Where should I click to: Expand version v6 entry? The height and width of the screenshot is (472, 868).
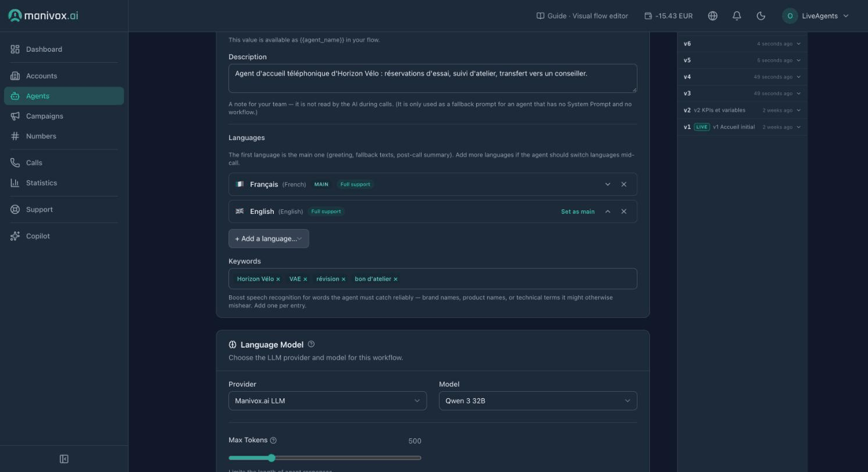pos(798,44)
